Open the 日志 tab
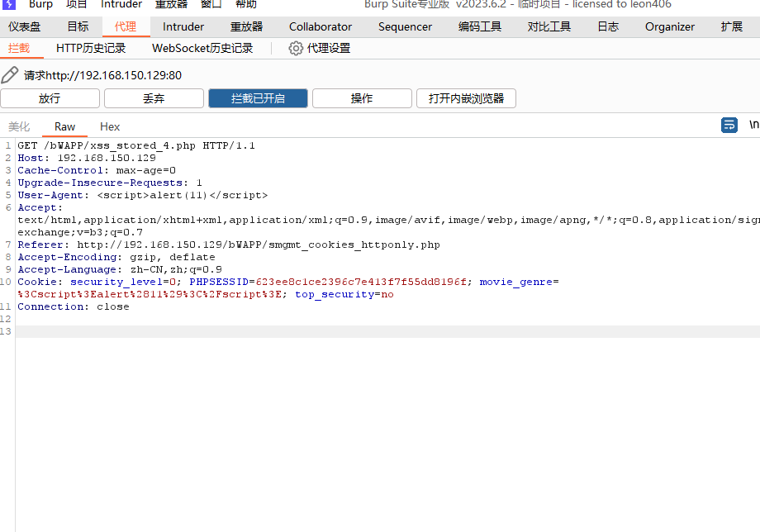 (x=608, y=26)
